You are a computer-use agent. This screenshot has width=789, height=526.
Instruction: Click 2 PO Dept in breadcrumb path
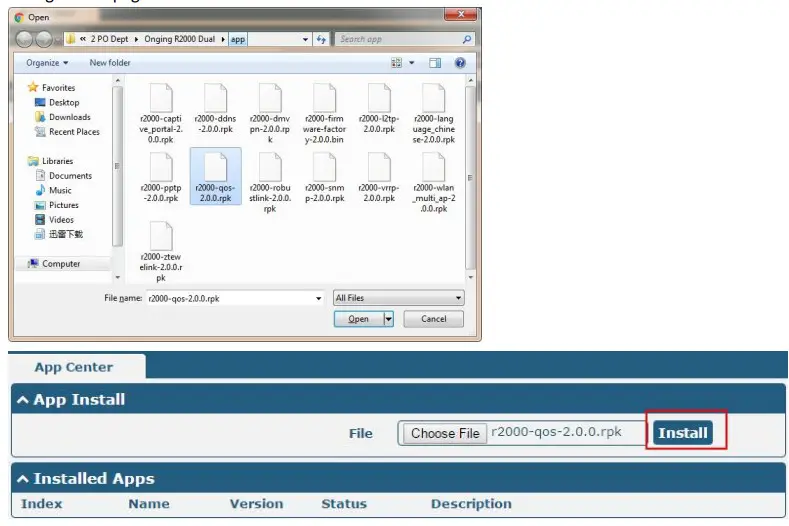(109, 39)
